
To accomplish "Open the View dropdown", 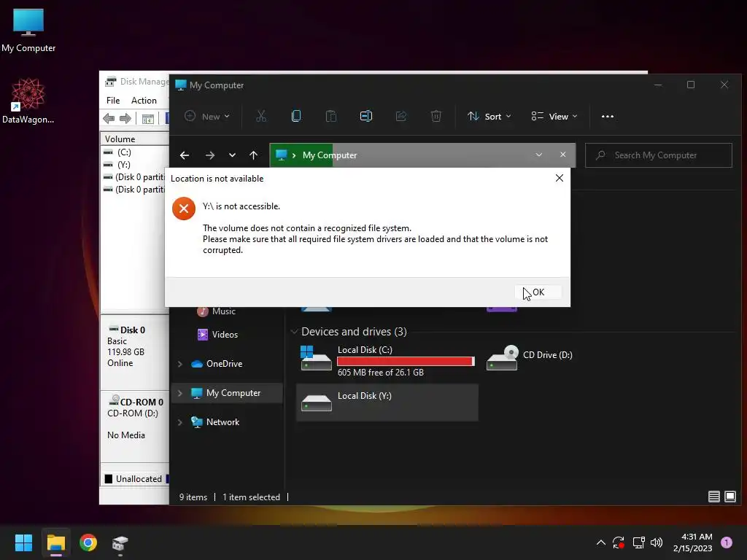I will point(554,116).
